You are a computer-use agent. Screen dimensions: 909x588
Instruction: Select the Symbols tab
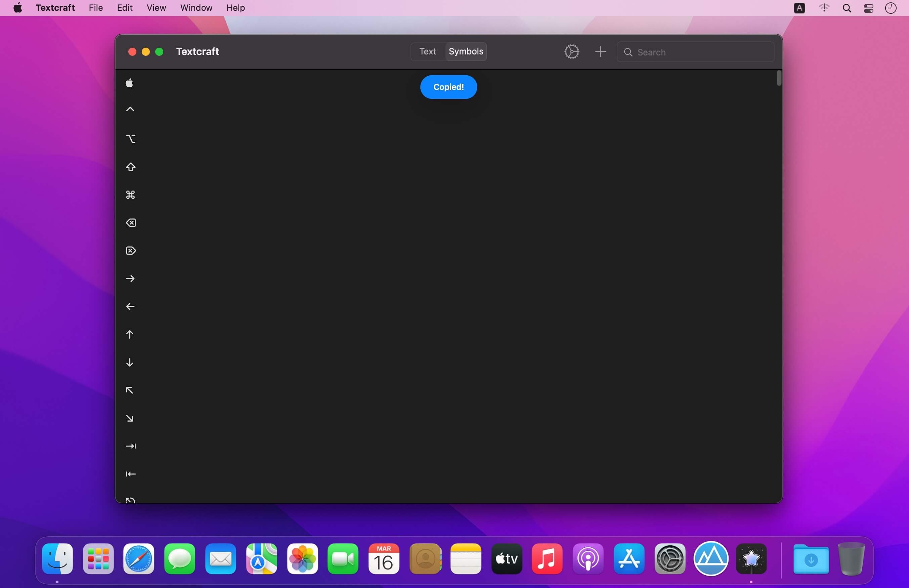[466, 51]
